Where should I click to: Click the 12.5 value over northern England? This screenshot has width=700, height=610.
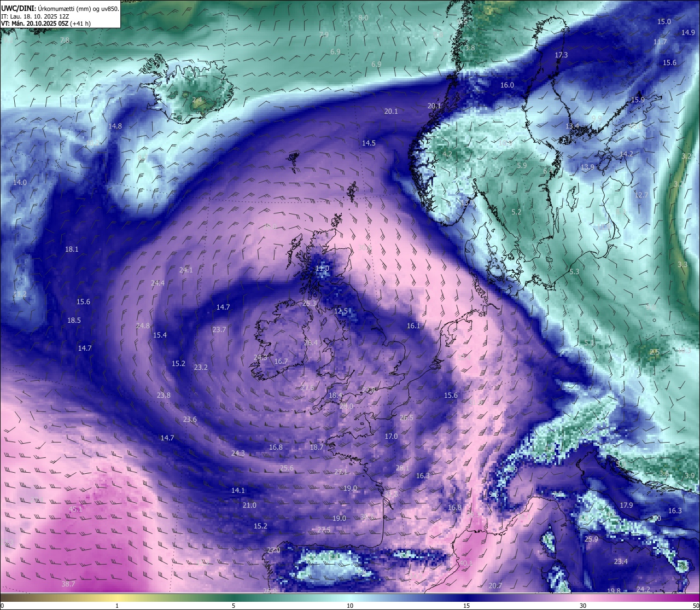(x=341, y=311)
